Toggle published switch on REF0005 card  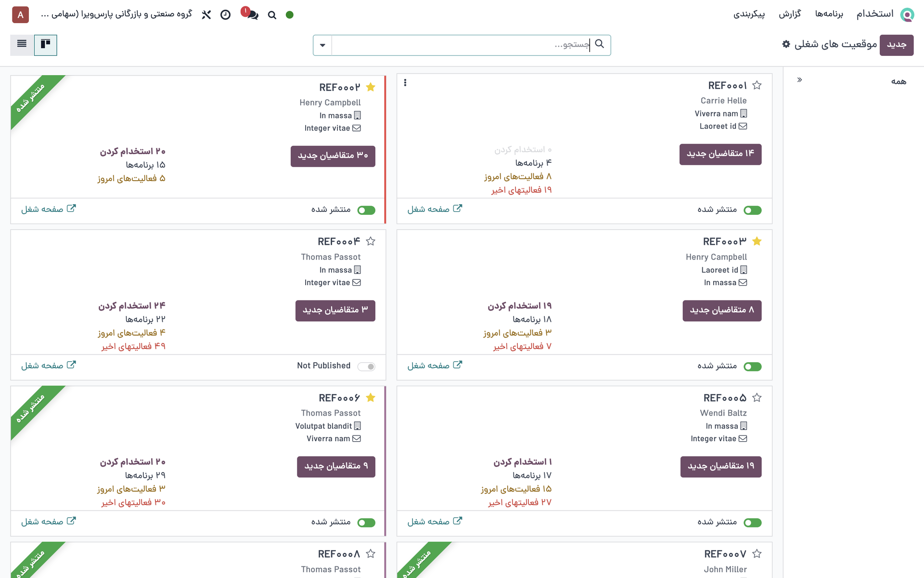pyautogui.click(x=752, y=523)
